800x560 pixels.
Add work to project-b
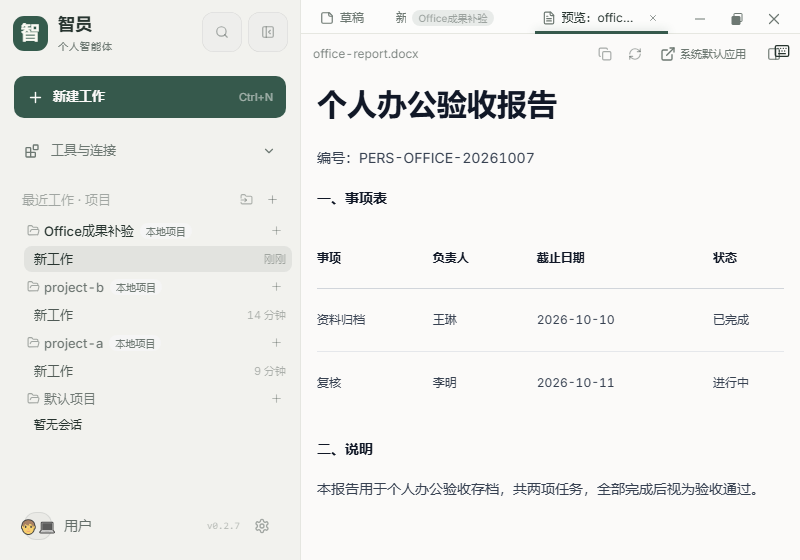(x=276, y=287)
